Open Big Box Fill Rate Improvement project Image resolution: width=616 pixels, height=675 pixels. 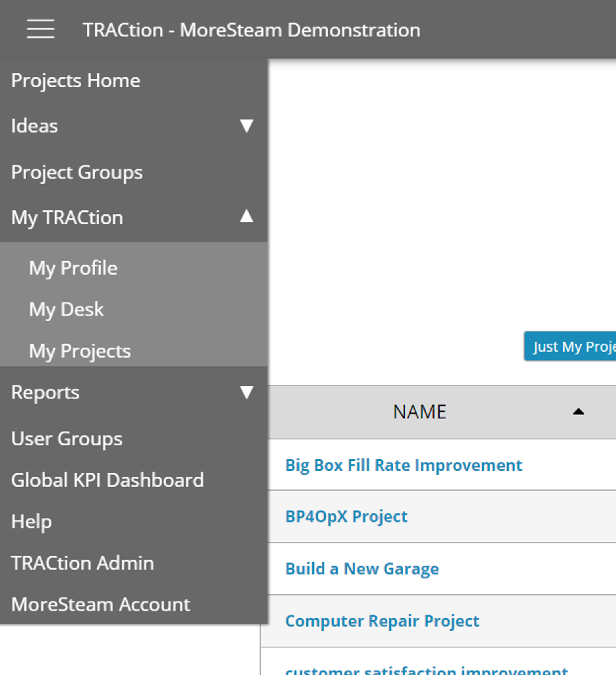[x=403, y=465]
